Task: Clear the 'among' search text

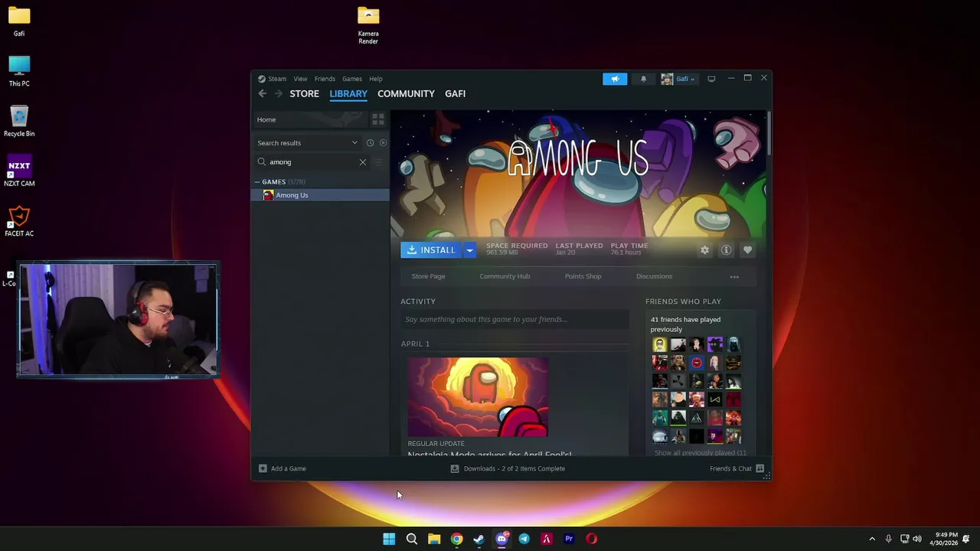Action: tap(363, 162)
